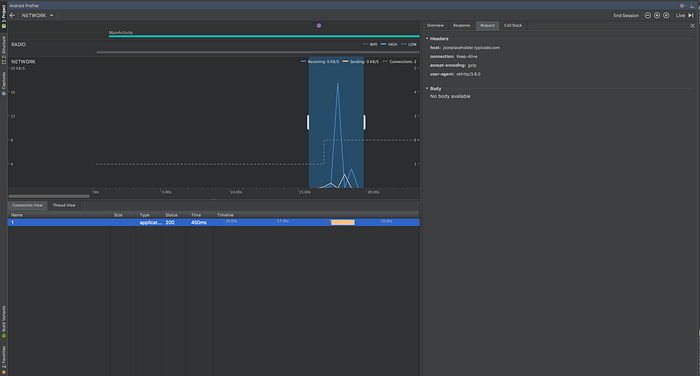Switch to the Response tab
Image resolution: width=700 pixels, height=376 pixels.
tap(462, 25)
